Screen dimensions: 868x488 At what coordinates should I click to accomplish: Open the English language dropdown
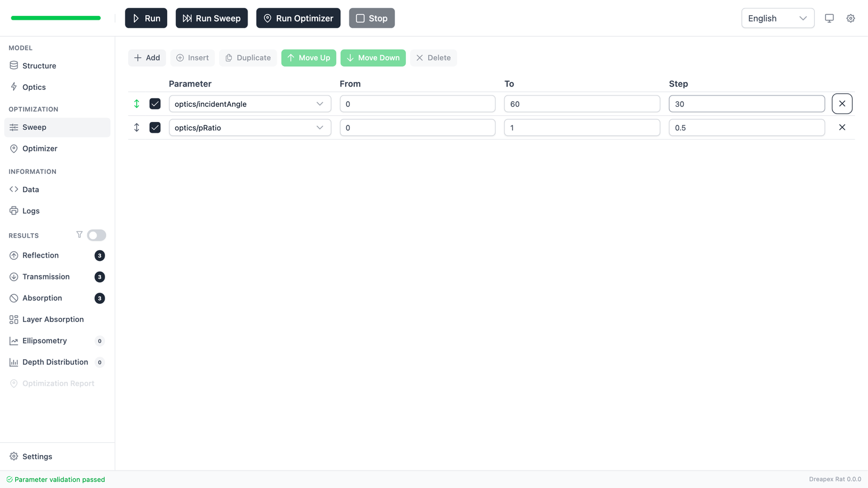(777, 18)
